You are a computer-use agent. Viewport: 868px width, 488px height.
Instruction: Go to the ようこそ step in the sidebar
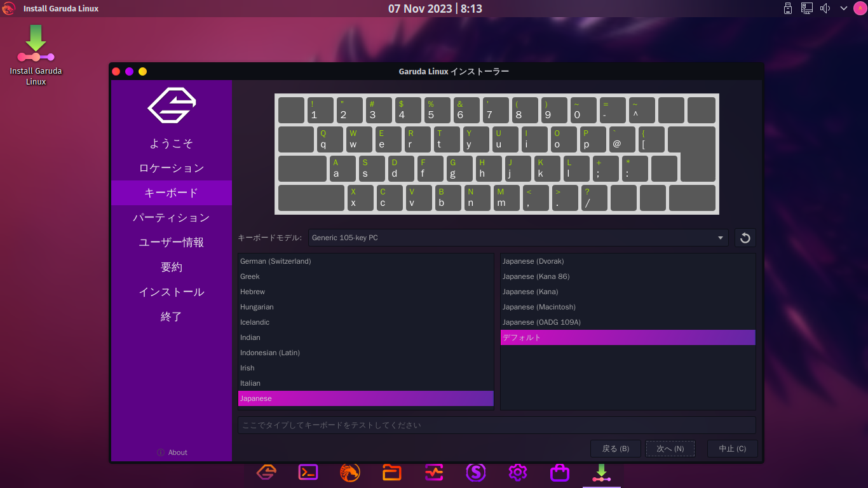[x=172, y=144]
